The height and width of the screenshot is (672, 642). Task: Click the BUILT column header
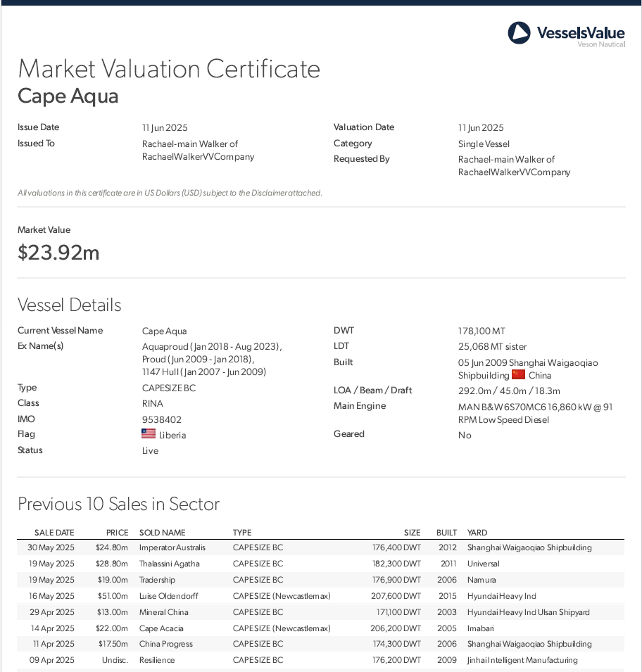point(446,533)
